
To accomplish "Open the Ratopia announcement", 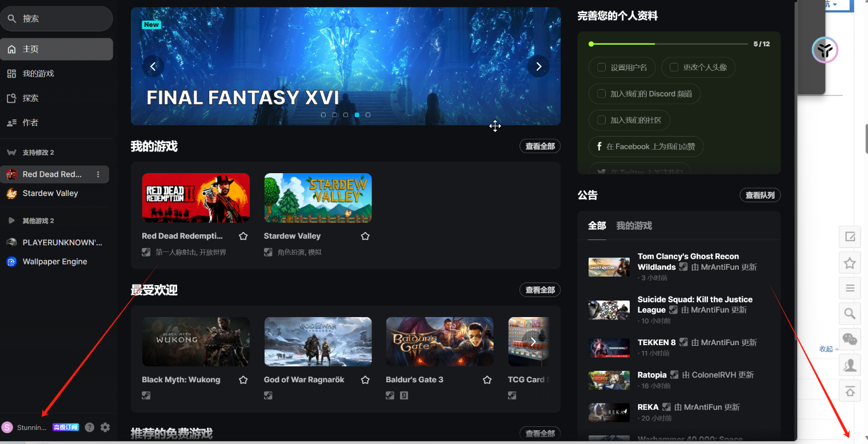I will click(679, 380).
